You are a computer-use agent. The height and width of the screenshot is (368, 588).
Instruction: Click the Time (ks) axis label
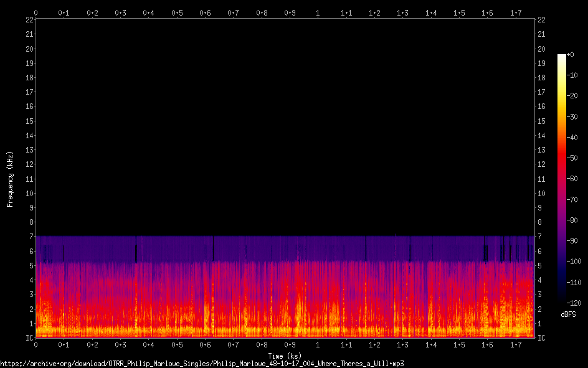tap(285, 356)
